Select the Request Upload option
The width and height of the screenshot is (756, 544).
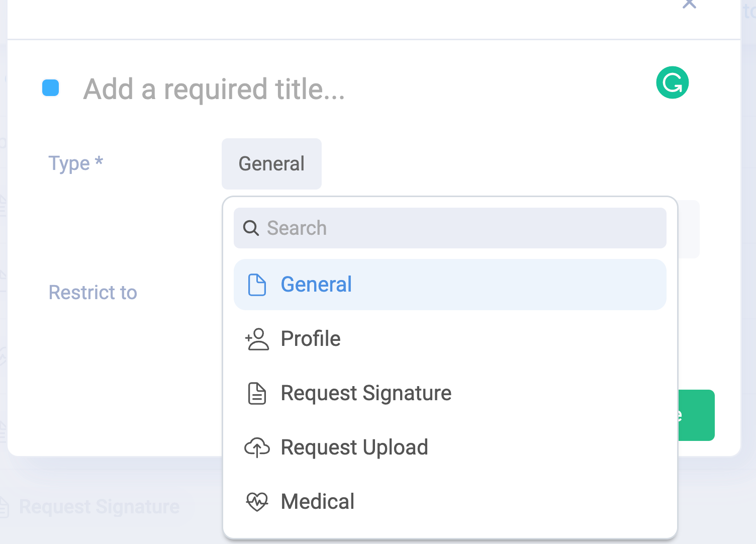pos(354,447)
